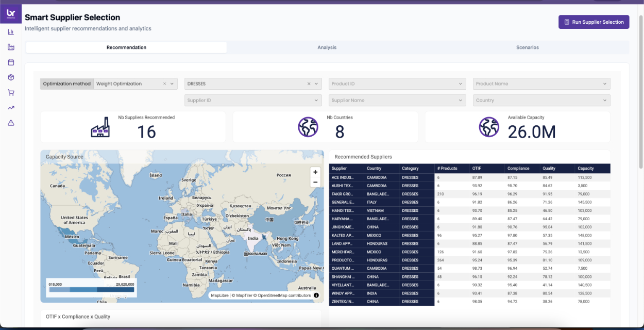This screenshot has width=644, height=330.
Task: Click the map attribution info icon
Action: (316, 295)
